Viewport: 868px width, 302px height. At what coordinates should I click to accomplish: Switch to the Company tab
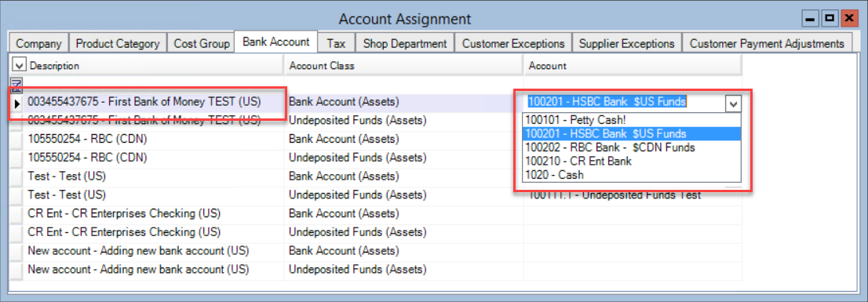(x=38, y=43)
